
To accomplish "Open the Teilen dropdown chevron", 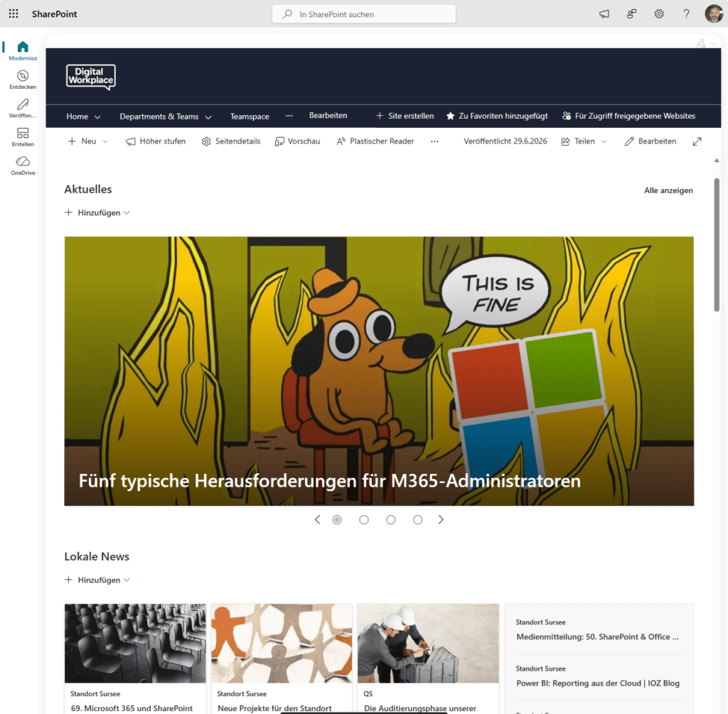I will click(x=604, y=141).
